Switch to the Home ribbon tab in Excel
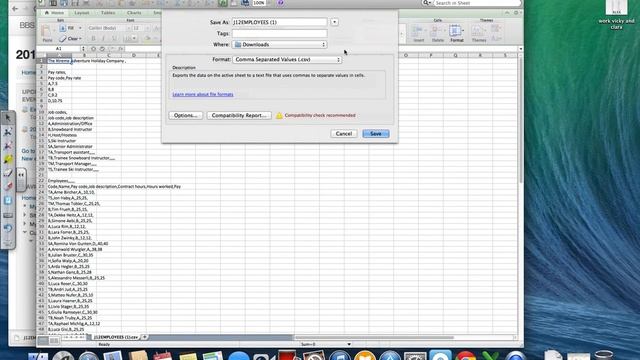The image size is (640, 360). [54, 13]
